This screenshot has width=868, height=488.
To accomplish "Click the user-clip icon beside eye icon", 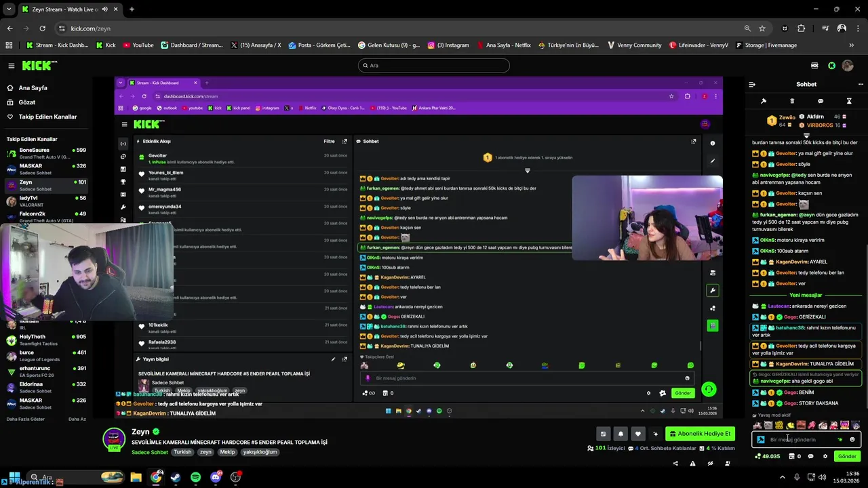I will click(x=728, y=464).
